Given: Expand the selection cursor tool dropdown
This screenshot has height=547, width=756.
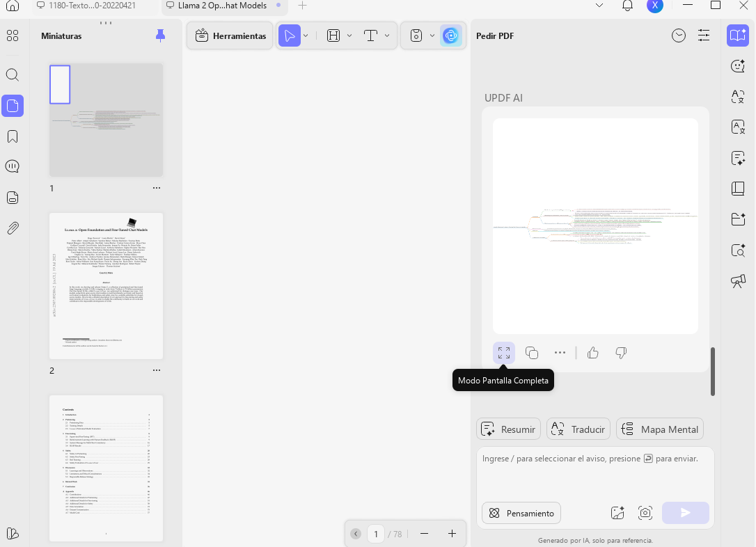Looking at the screenshot, I should 306,35.
